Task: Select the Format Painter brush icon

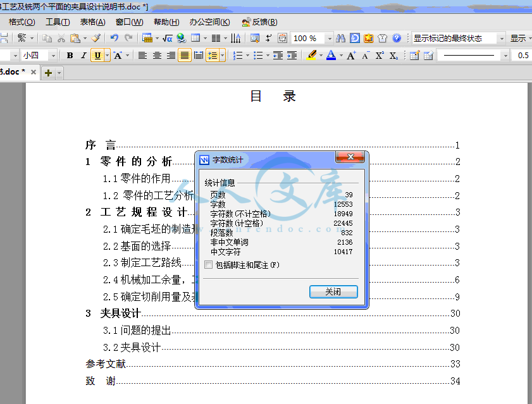Action: coord(96,38)
